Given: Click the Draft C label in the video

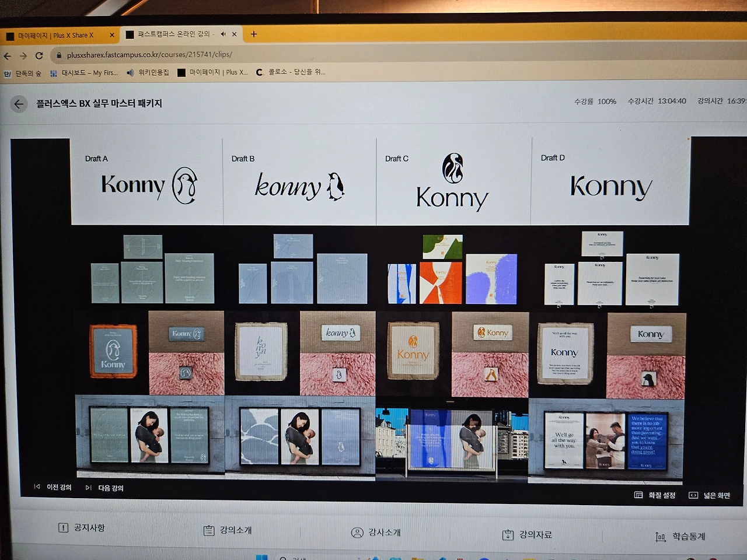Looking at the screenshot, I should point(397,159).
